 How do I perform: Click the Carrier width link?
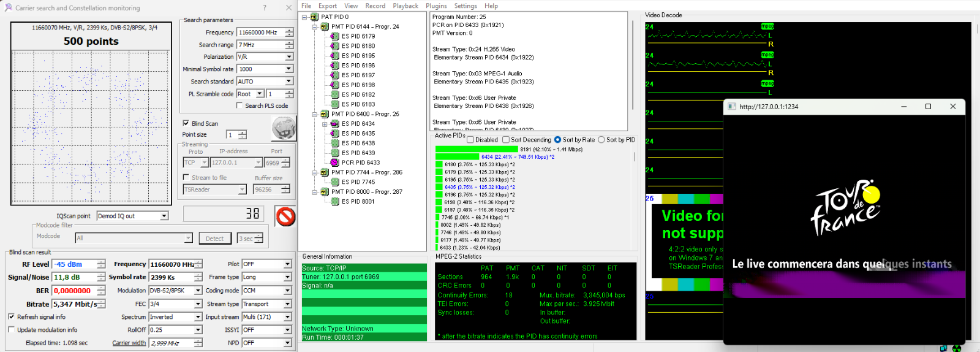click(129, 343)
